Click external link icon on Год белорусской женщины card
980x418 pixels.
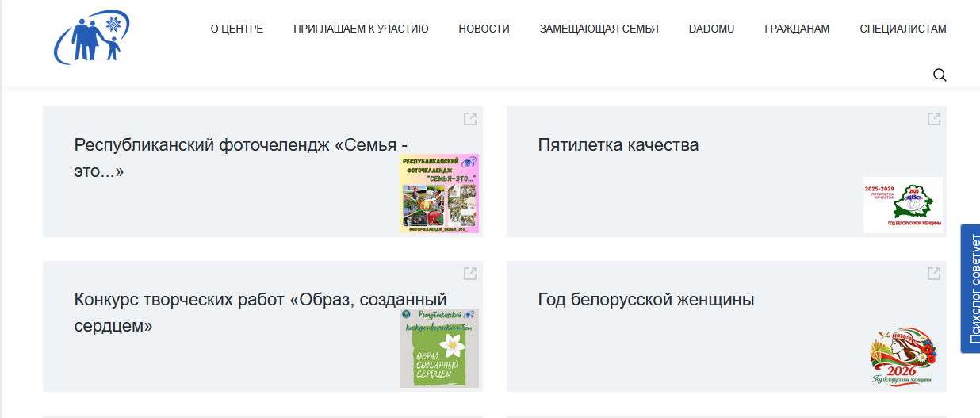933,274
